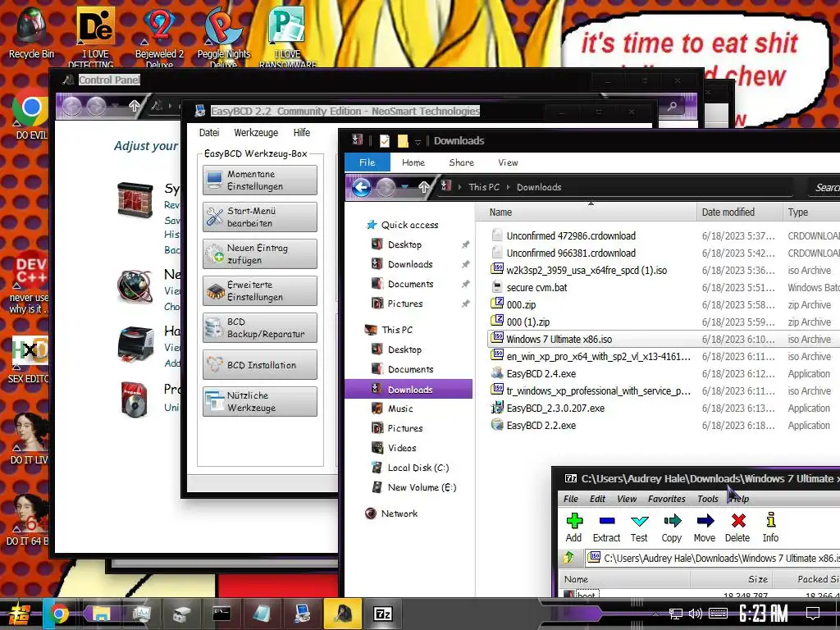This screenshot has width=840, height=630.
Task: Open Peggle Nights Deluxe desktop icon
Action: click(x=223, y=38)
